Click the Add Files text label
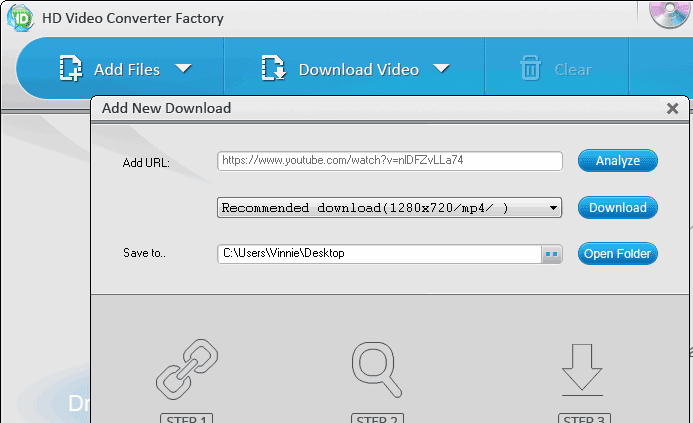The height and width of the screenshot is (423, 693). (127, 69)
